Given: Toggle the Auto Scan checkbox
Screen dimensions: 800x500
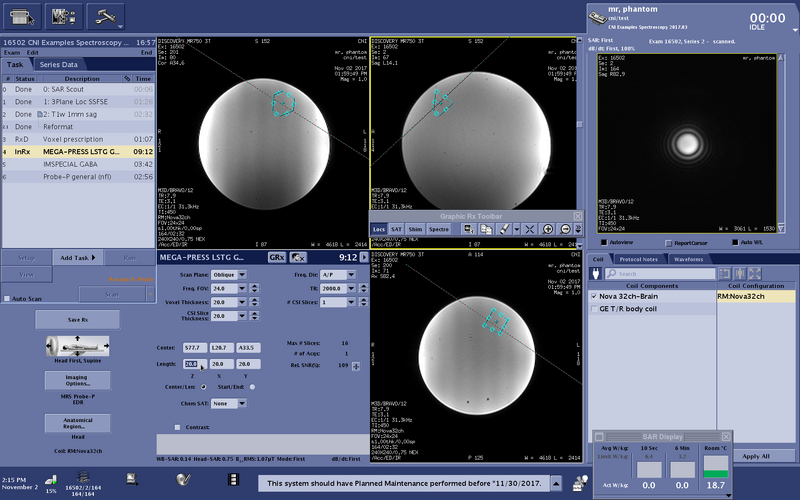Looking at the screenshot, I should (7, 299).
